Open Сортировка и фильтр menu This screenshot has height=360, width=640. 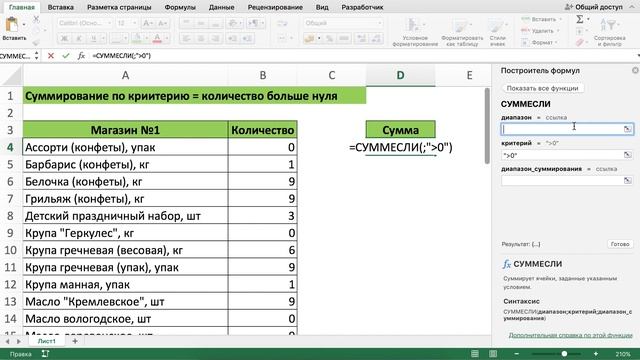[609, 32]
